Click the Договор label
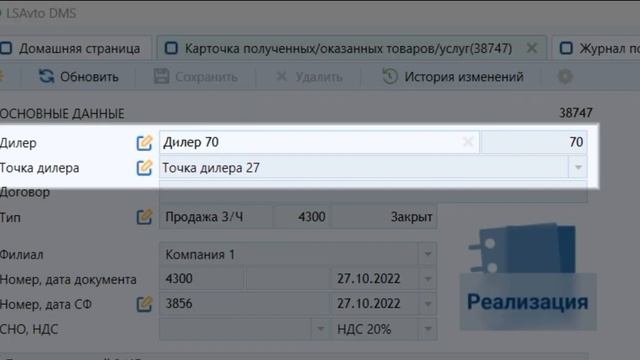 [24, 192]
